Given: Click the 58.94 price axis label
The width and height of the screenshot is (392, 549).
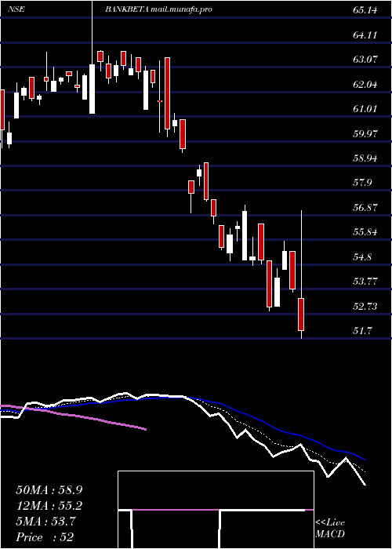Looking at the screenshot, I should click(365, 158).
